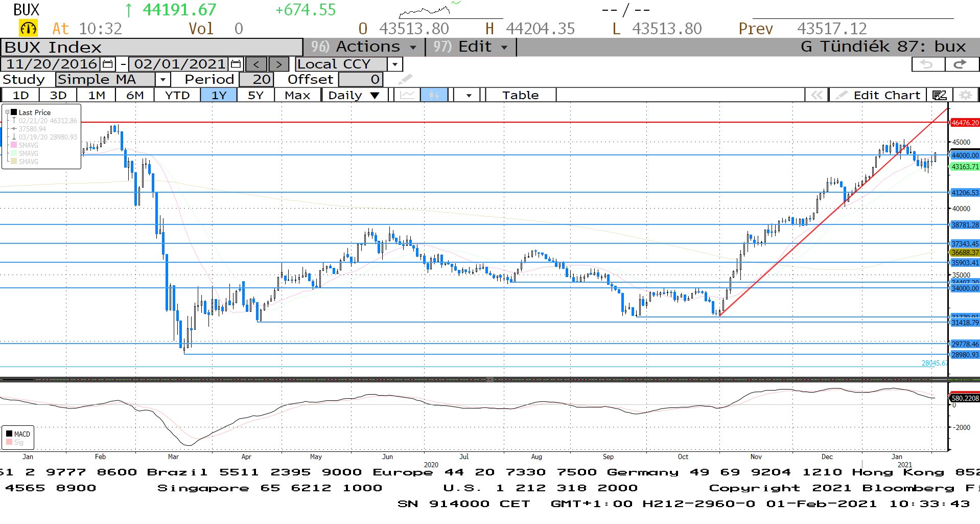Select the 1D range tab
Screen dimensions: 980x524
click(x=20, y=95)
